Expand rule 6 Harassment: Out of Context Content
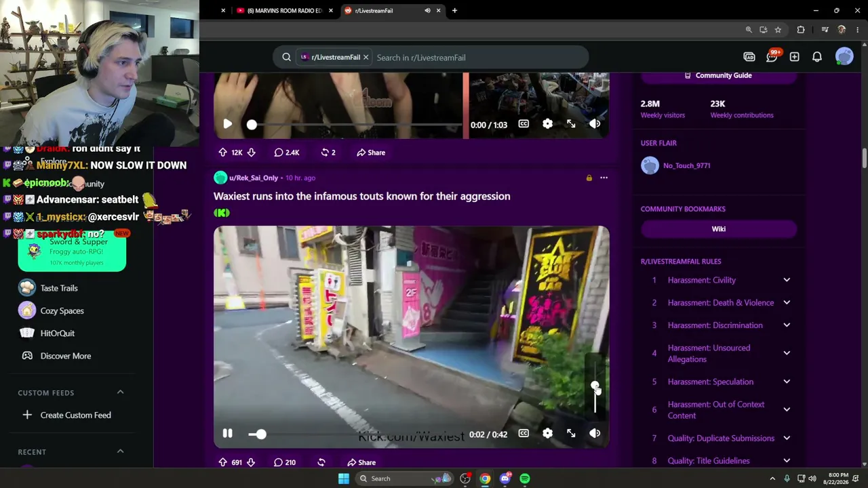 [x=787, y=409]
